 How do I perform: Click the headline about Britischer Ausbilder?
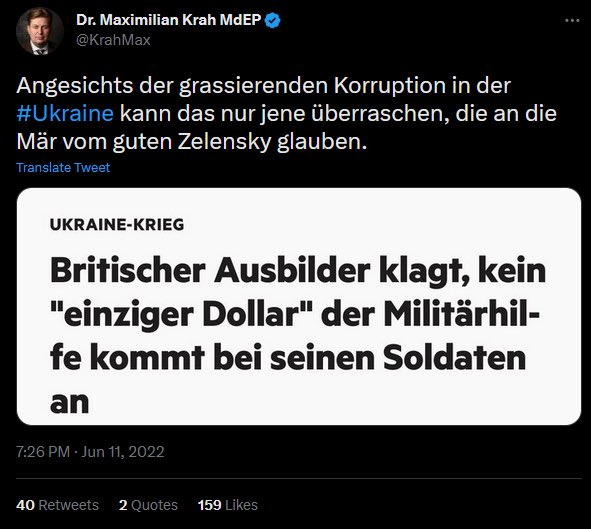tap(298, 336)
